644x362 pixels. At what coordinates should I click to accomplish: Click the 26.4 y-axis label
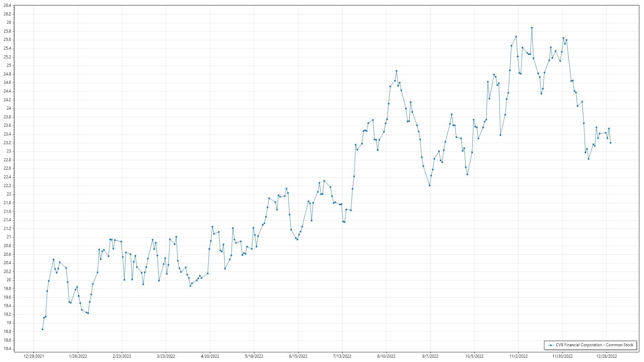tap(7, 5)
